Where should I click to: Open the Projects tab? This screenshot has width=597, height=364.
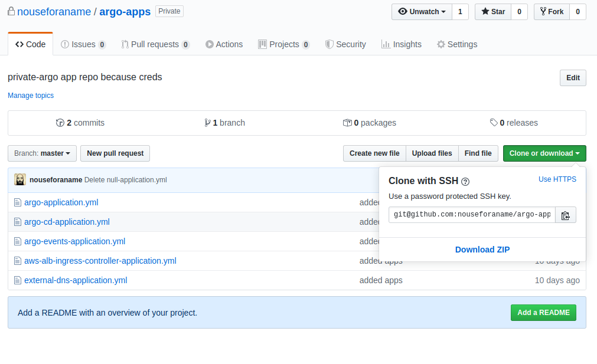click(x=284, y=44)
